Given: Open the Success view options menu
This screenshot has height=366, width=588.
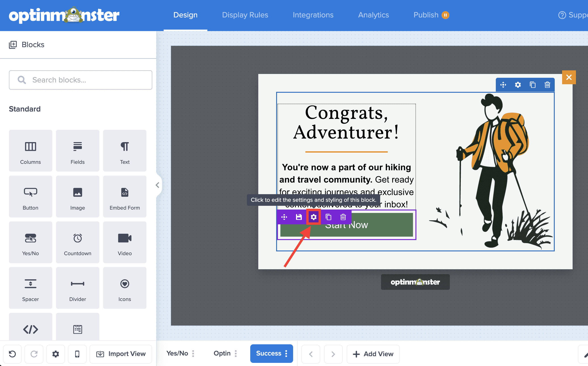Looking at the screenshot, I should click(286, 354).
